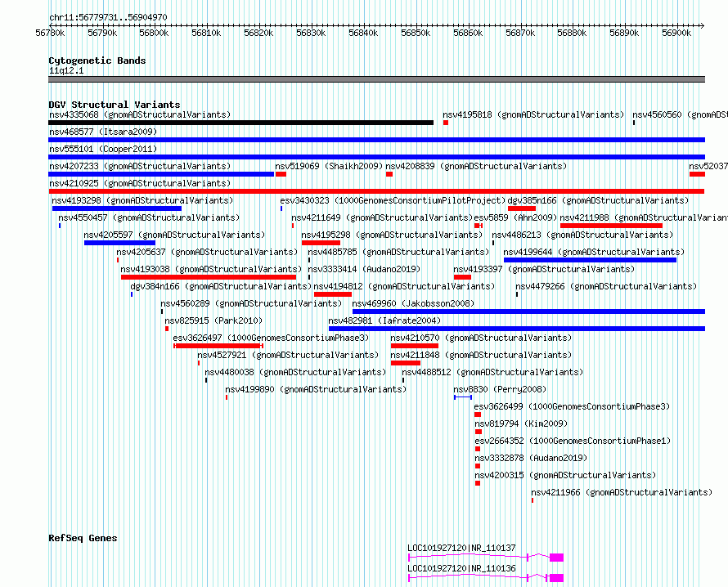The width and height of the screenshot is (728, 587).
Task: Select nsv825915 (Park2010) label
Action: 213,320
